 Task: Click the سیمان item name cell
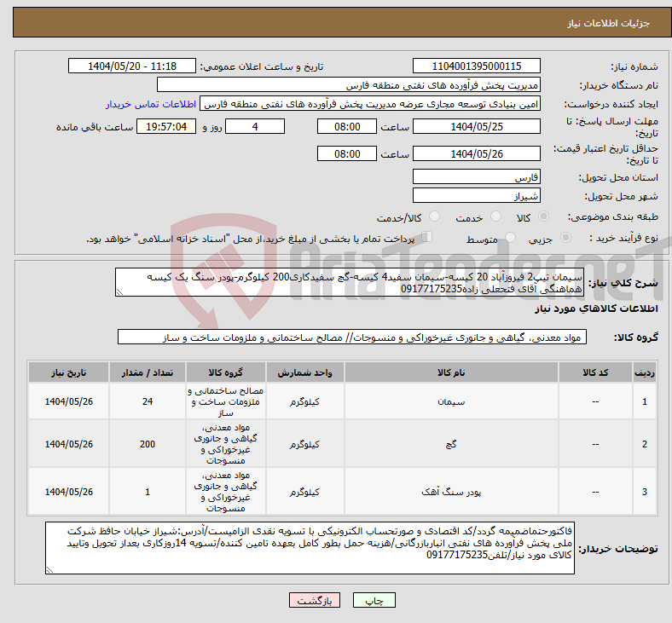click(x=451, y=401)
